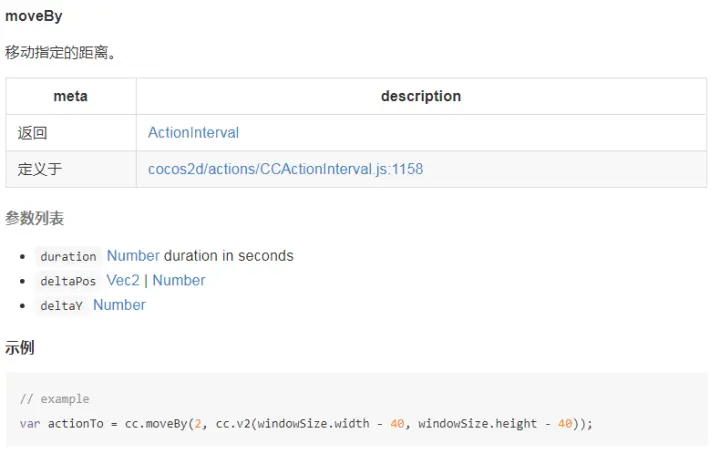This screenshot has width=720, height=454.
Task: Click the 'duration in seconds' text
Action: (x=229, y=256)
